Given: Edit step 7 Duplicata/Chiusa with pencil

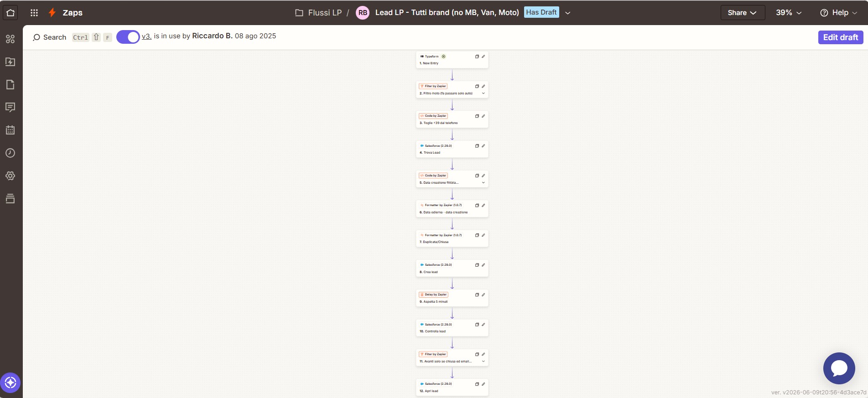Looking at the screenshot, I should [x=483, y=235].
